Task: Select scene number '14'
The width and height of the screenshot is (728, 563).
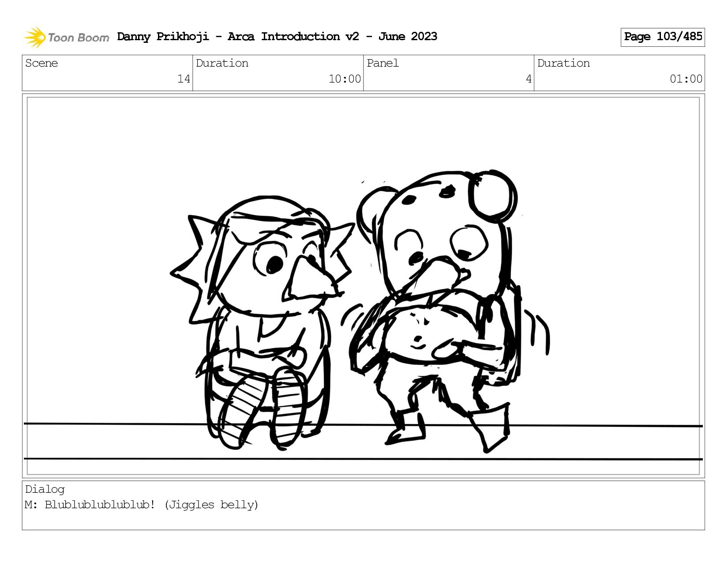Action: coord(184,79)
